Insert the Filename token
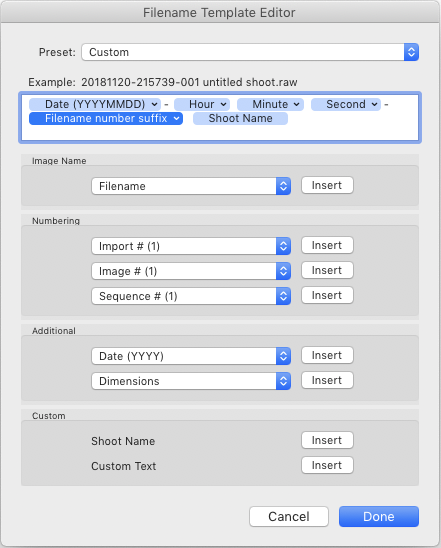Image resolution: width=441 pixels, height=548 pixels. click(x=327, y=185)
